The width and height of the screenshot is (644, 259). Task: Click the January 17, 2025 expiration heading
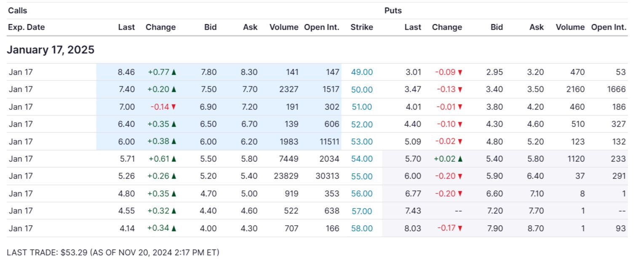point(51,50)
